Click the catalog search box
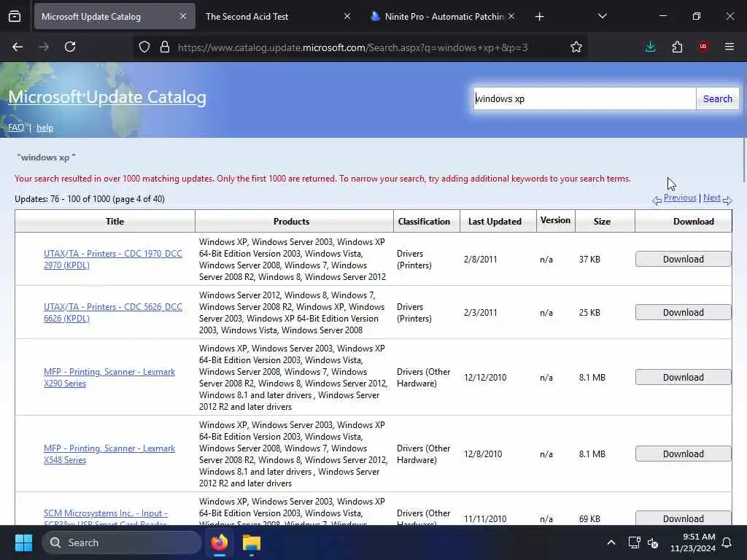The image size is (747, 560). (x=584, y=98)
